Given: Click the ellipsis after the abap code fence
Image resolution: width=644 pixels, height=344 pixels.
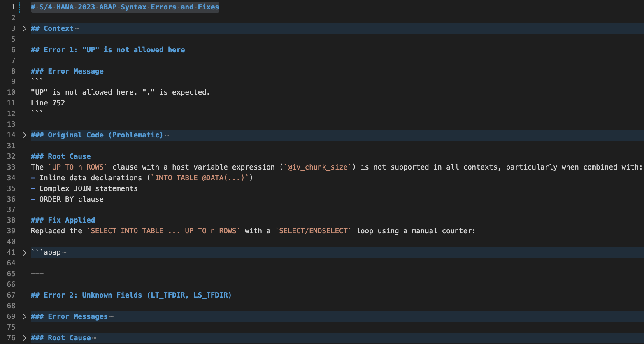Looking at the screenshot, I should click(65, 253).
